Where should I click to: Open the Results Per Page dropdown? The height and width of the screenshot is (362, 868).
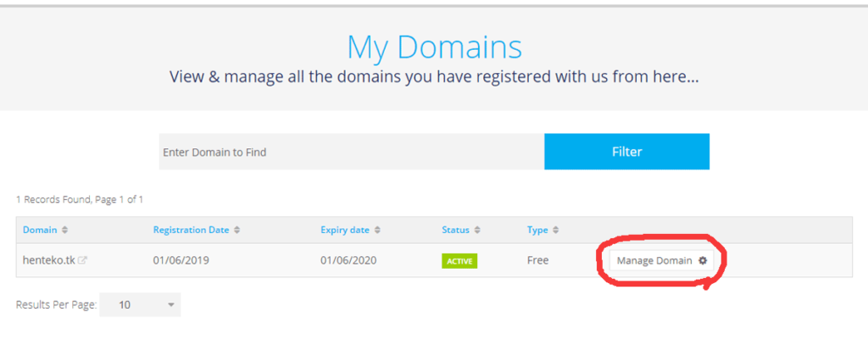coord(140,304)
